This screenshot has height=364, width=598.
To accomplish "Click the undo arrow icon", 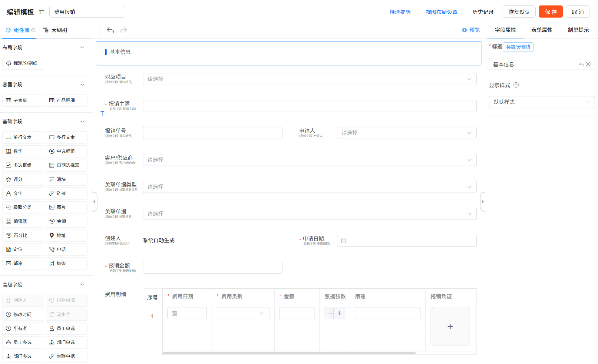I will [x=110, y=30].
